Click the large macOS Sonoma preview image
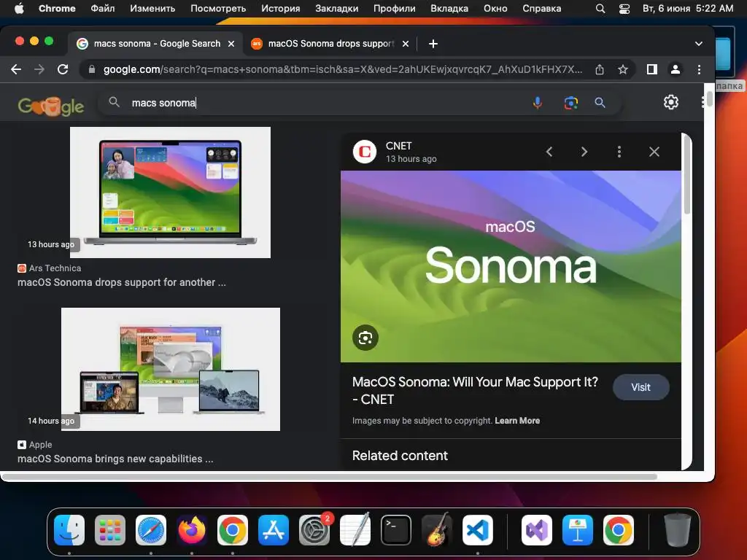The height and width of the screenshot is (560, 747). [x=511, y=266]
